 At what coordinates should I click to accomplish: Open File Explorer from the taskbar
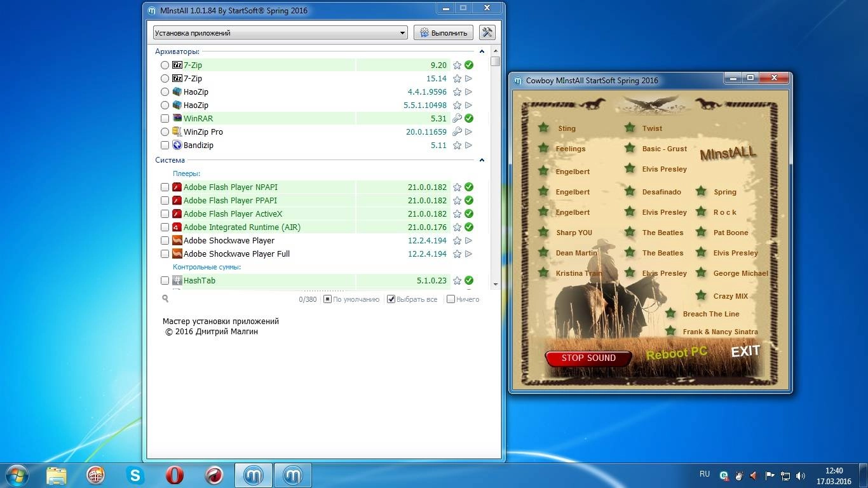[56, 475]
